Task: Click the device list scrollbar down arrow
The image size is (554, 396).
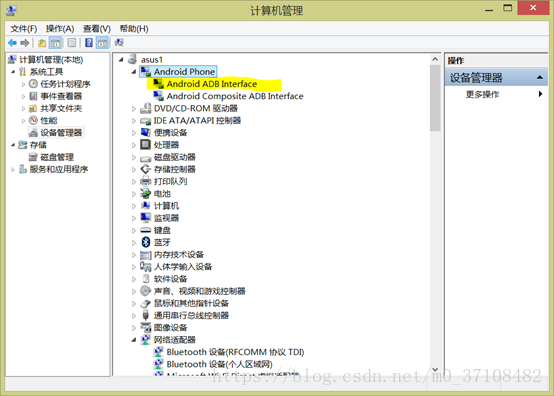Action: click(x=435, y=370)
